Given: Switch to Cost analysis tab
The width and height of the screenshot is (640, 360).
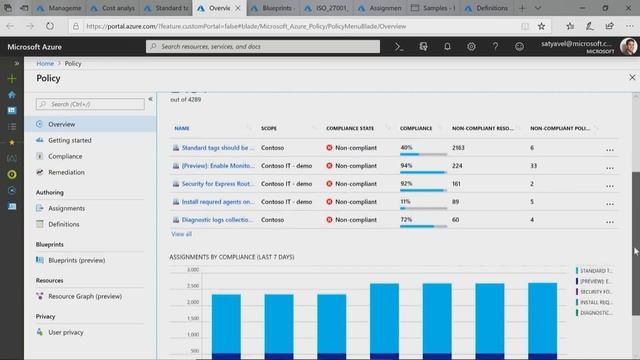Looking at the screenshot, I should (x=113, y=8).
